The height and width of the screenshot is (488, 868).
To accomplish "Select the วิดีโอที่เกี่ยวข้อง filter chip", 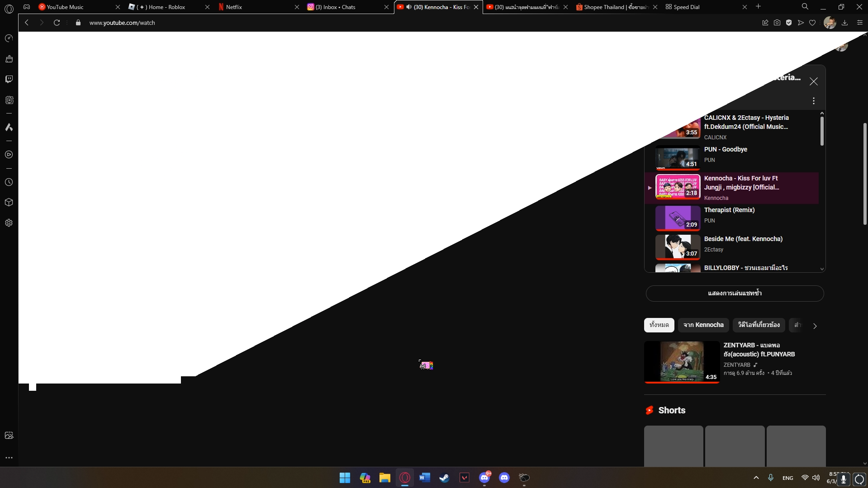I will point(759,325).
